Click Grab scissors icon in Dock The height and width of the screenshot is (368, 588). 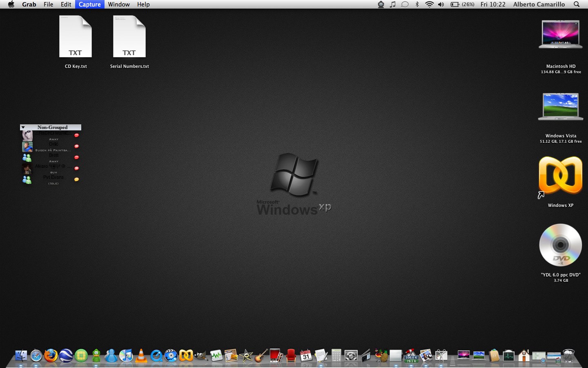coord(441,356)
